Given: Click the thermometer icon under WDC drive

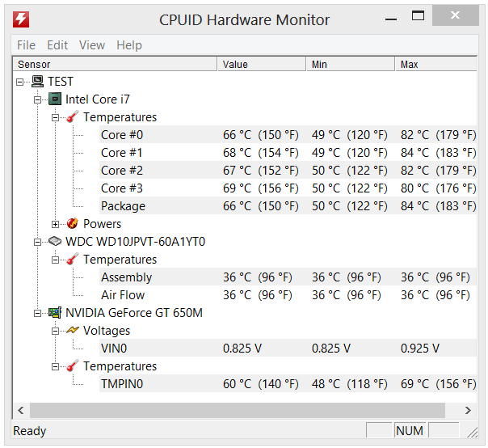Looking at the screenshot, I should tap(73, 260).
